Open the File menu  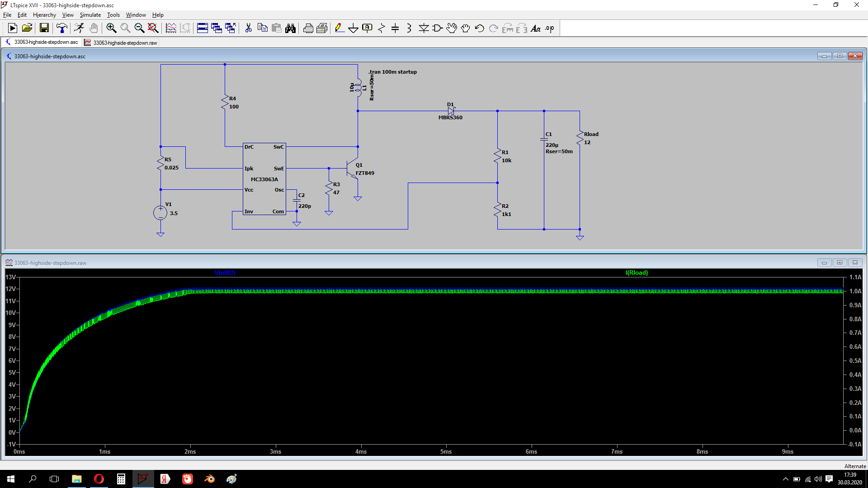(7, 15)
